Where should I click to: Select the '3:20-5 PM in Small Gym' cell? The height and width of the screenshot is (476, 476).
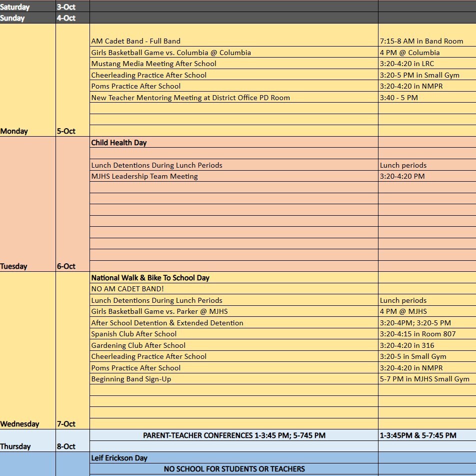427,75
